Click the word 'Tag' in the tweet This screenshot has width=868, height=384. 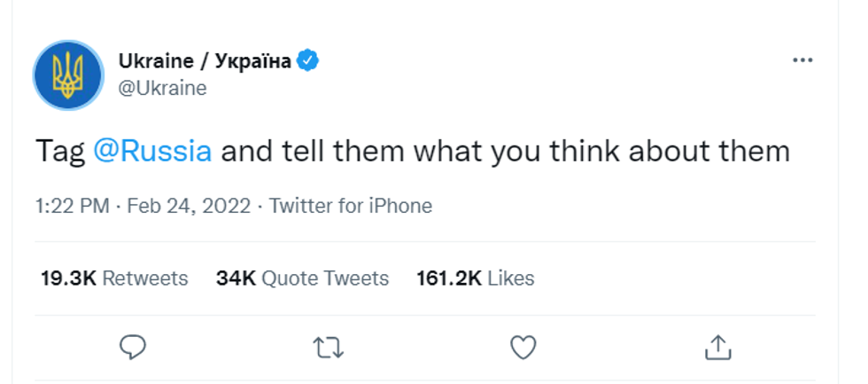point(60,151)
